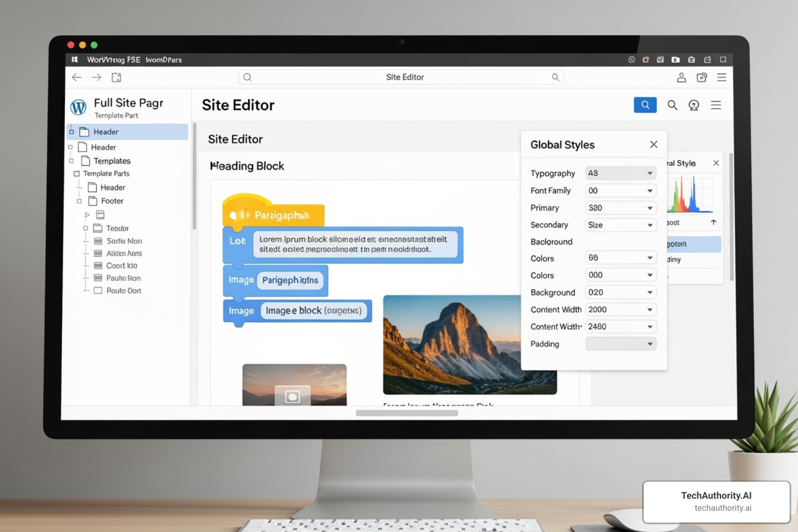Image resolution: width=798 pixels, height=532 pixels.
Task: Click the black magnifier beside the blue search button
Action: click(672, 105)
